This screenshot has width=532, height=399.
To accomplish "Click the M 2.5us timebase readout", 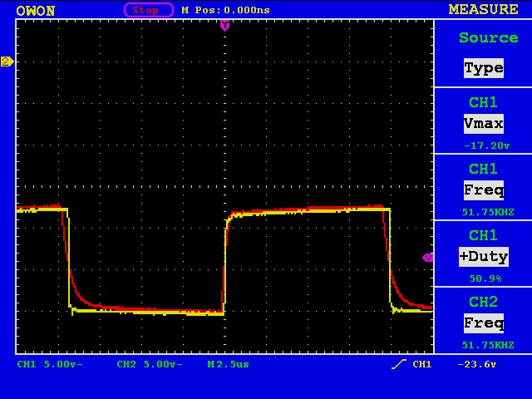I will 228,364.
